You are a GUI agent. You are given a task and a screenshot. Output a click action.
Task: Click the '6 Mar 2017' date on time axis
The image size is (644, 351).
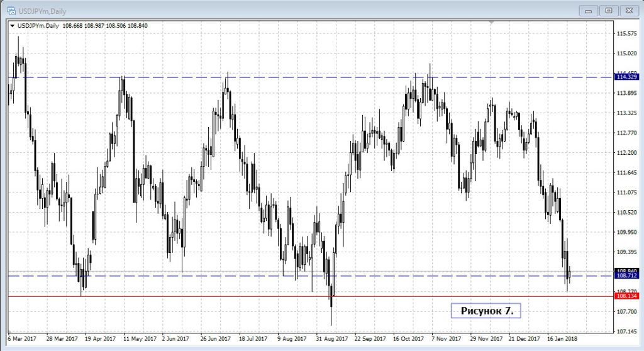coord(23,337)
